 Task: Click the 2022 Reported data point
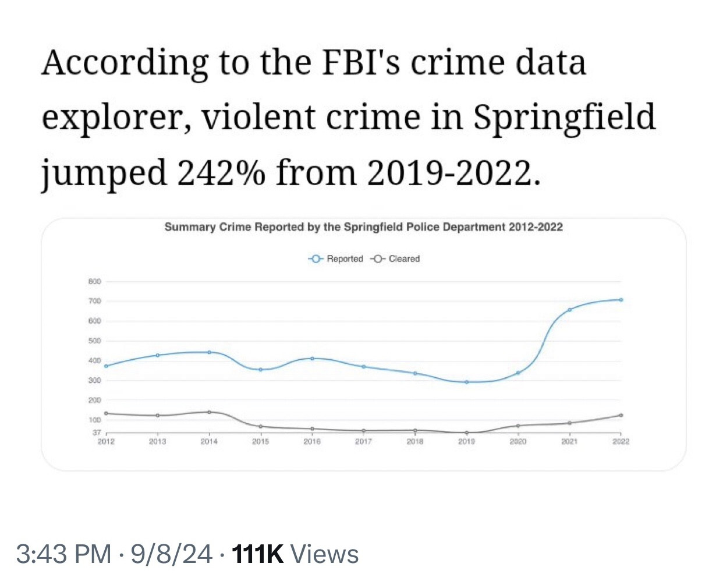pyautogui.click(x=621, y=300)
